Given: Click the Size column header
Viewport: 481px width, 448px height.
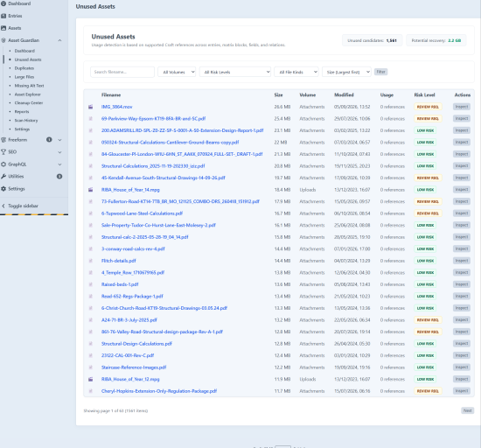Looking at the screenshot, I should click(x=278, y=95).
